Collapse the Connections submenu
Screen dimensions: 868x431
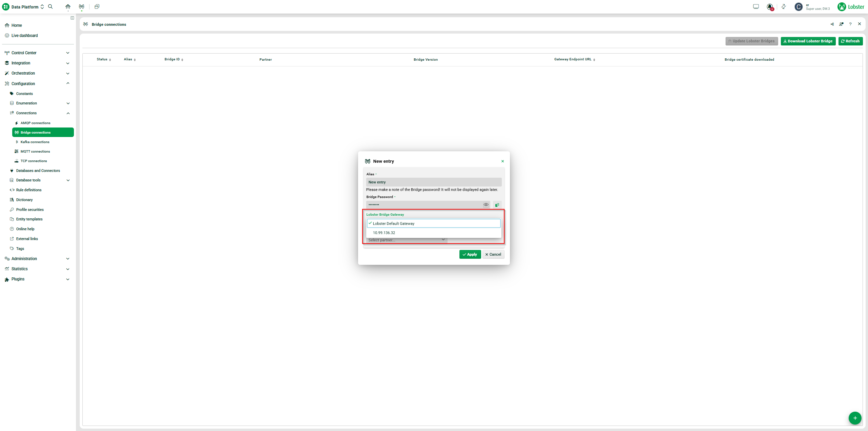(x=68, y=113)
